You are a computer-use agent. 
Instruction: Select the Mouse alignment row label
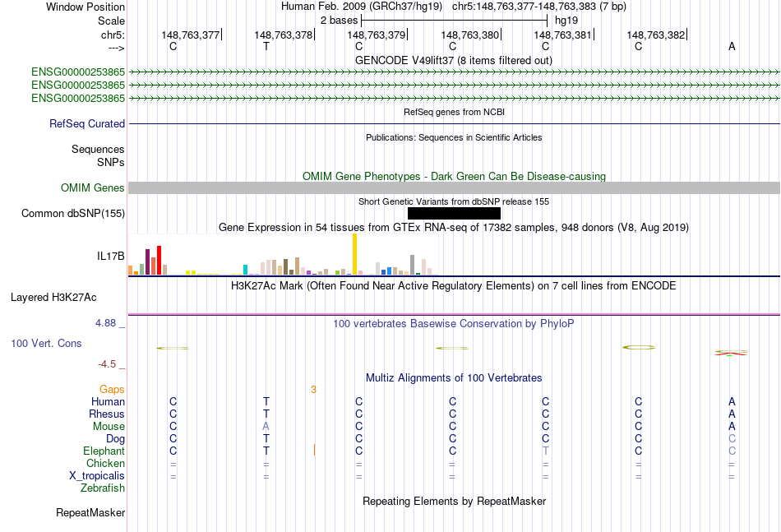[109, 427]
